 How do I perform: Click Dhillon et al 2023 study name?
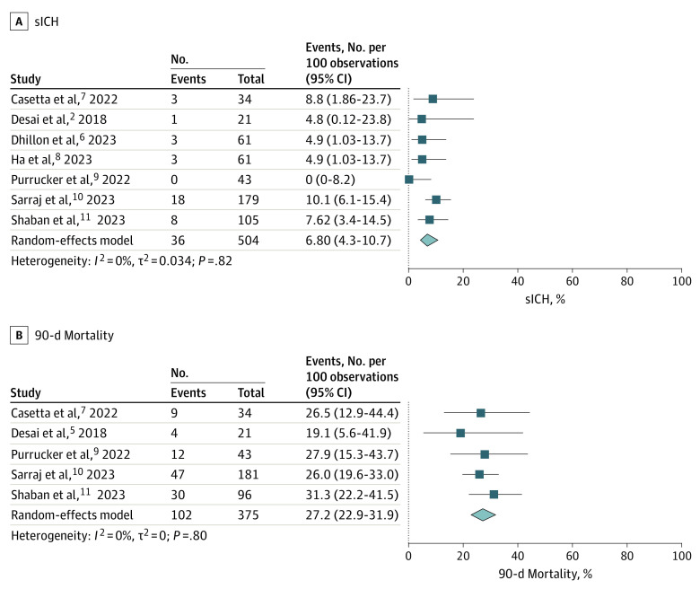(x=67, y=139)
